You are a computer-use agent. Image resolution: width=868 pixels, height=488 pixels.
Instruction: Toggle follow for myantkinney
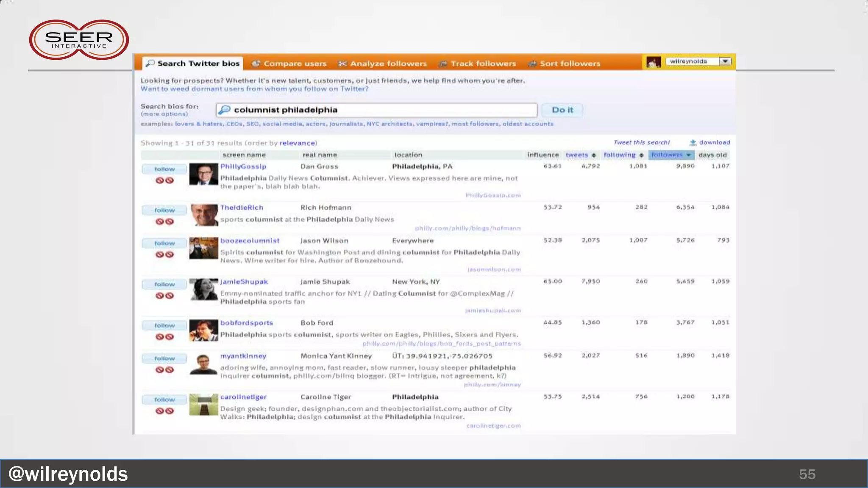[x=164, y=358]
